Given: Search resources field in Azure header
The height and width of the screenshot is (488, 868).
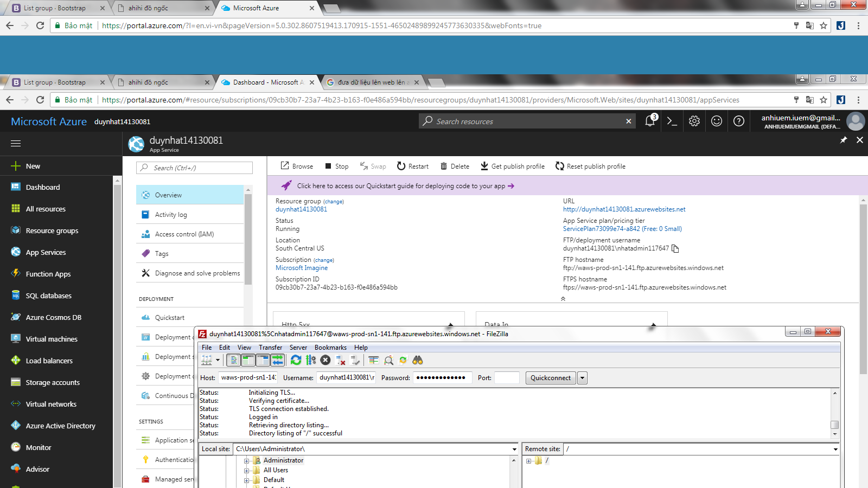Looking at the screenshot, I should [527, 121].
